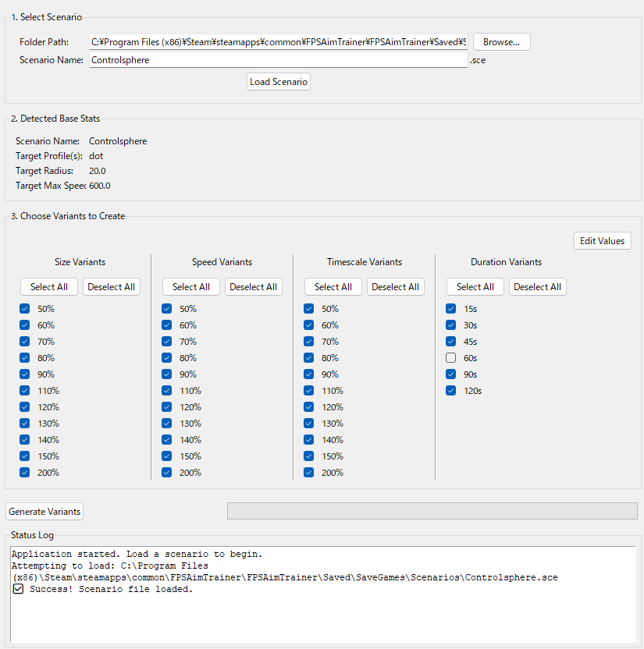The image size is (644, 649).
Task: Click the Load Scenario button
Action: pyautogui.click(x=278, y=81)
